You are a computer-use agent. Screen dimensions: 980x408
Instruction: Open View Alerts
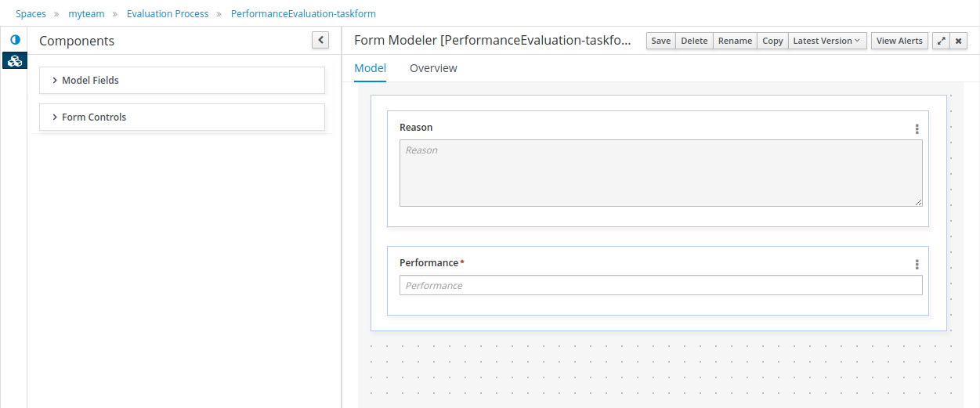point(899,41)
